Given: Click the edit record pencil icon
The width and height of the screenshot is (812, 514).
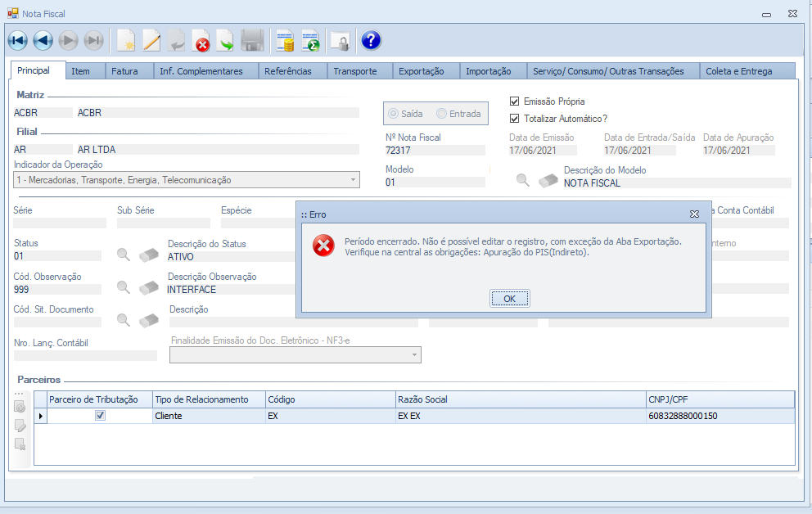Looking at the screenshot, I should coord(151,40).
